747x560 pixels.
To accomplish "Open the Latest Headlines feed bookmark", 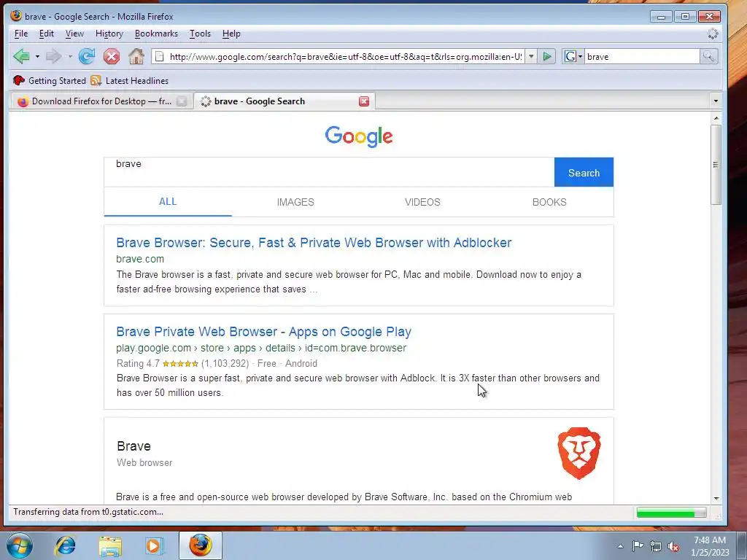I will point(130,80).
